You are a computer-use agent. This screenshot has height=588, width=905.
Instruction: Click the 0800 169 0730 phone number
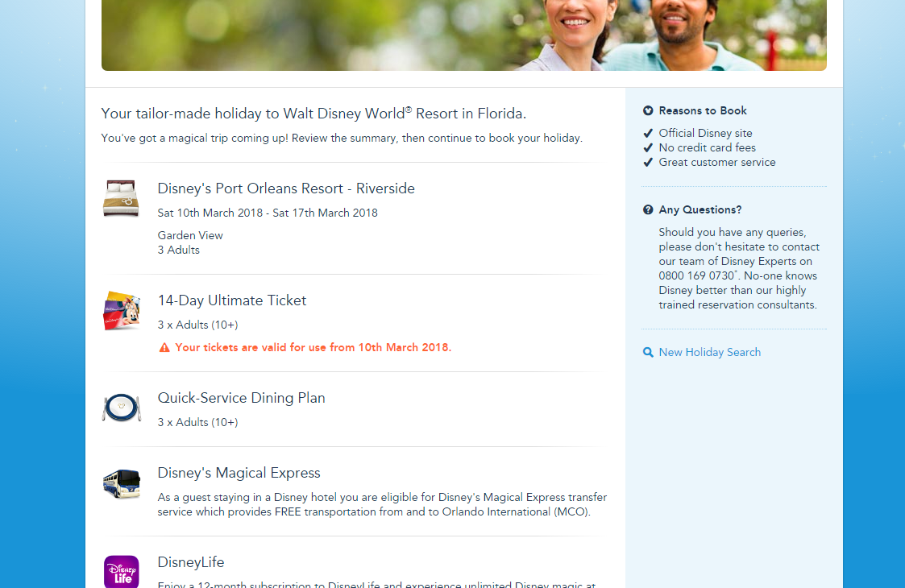pyautogui.click(x=696, y=275)
